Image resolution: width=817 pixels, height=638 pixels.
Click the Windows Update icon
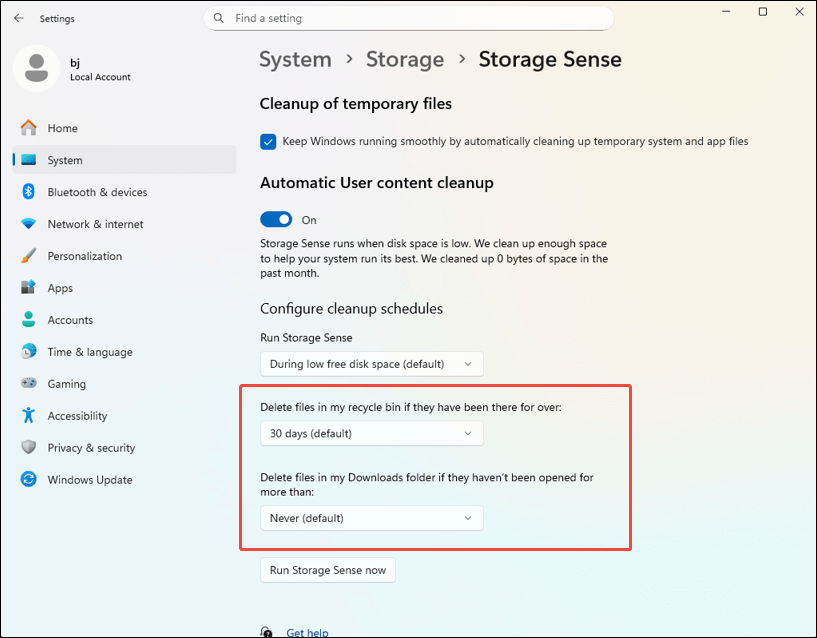(29, 479)
